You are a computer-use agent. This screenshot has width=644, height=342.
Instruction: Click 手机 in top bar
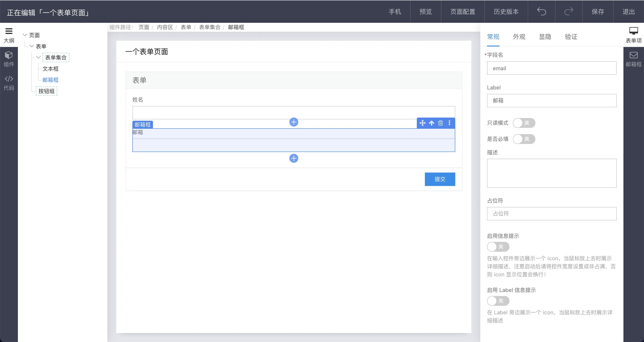[x=395, y=12]
